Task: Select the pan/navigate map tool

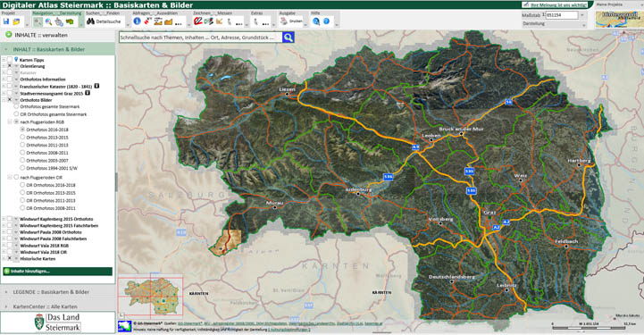Action: [x=38, y=21]
